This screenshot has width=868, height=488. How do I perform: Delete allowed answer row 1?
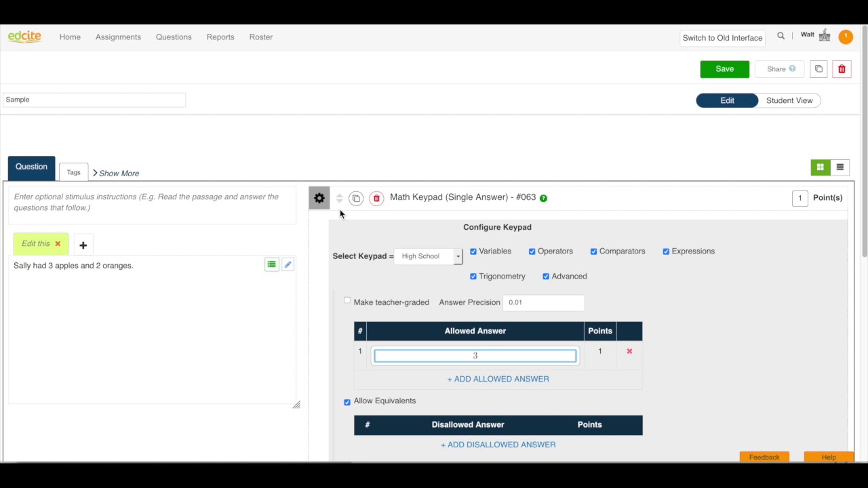point(629,351)
